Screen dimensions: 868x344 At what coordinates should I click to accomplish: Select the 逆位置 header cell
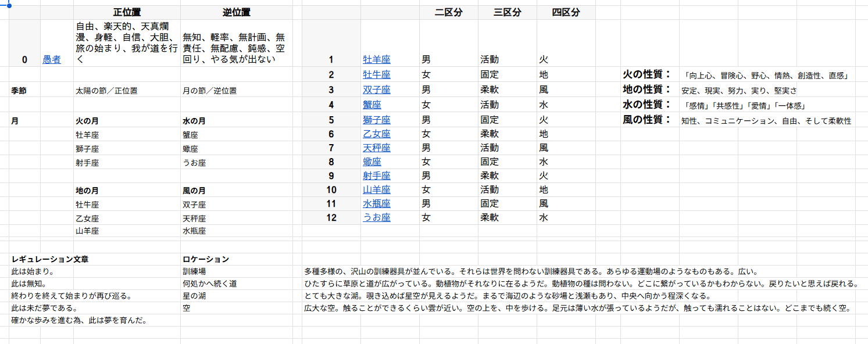point(237,13)
